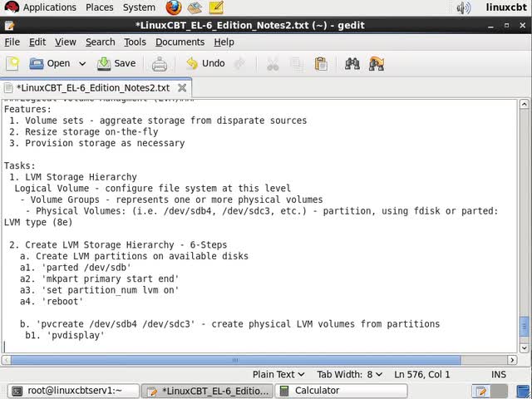Click line '1. LVM Storage Hierarchy'

pos(73,177)
